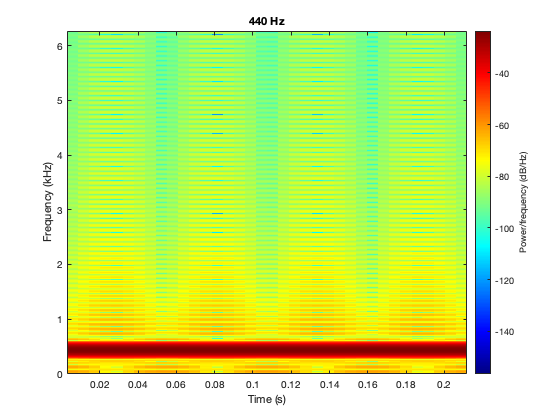This screenshot has height=420, width=560.
Task: Click the colorbar at the -80 yellow-green level
Action: [483, 177]
